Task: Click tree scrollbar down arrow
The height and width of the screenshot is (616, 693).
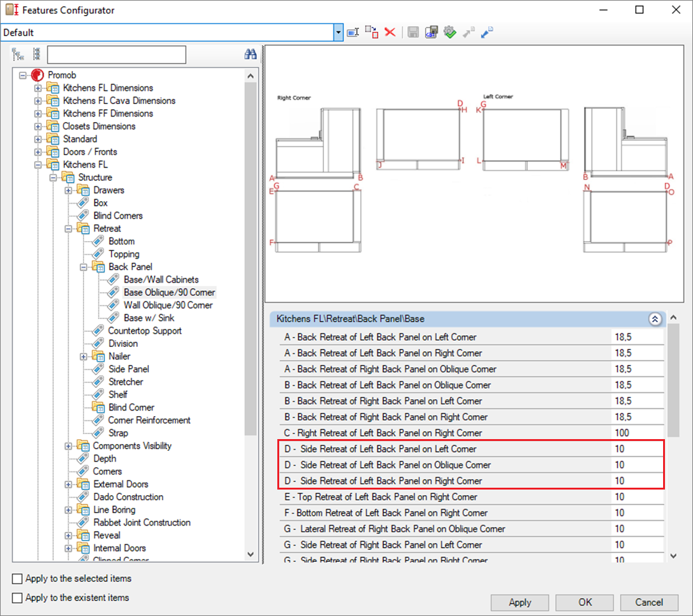Action: [x=251, y=554]
